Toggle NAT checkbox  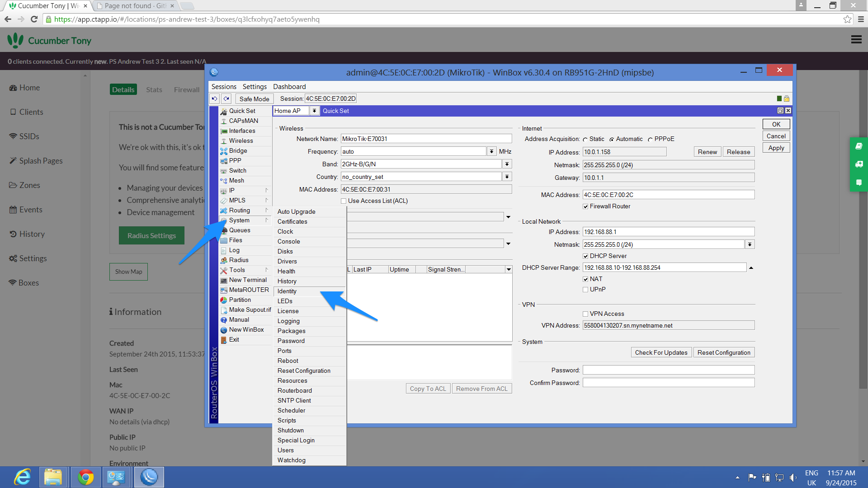(x=585, y=279)
